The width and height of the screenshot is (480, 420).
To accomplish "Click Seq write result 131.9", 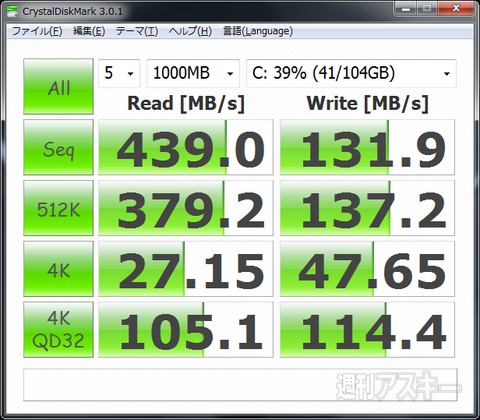I will click(367, 147).
